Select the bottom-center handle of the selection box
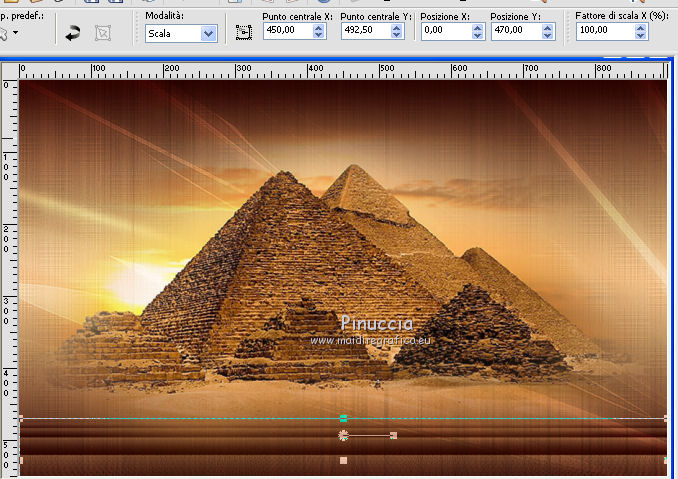Screen dimensions: 678x479 (x=343, y=460)
